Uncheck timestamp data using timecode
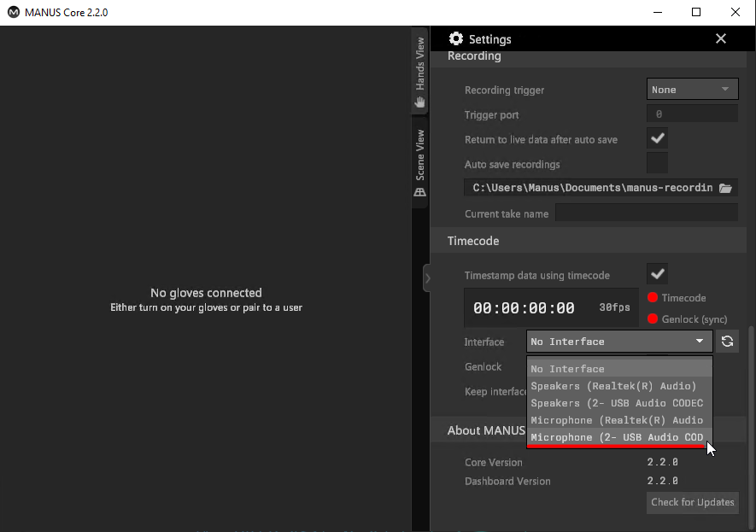 click(657, 273)
